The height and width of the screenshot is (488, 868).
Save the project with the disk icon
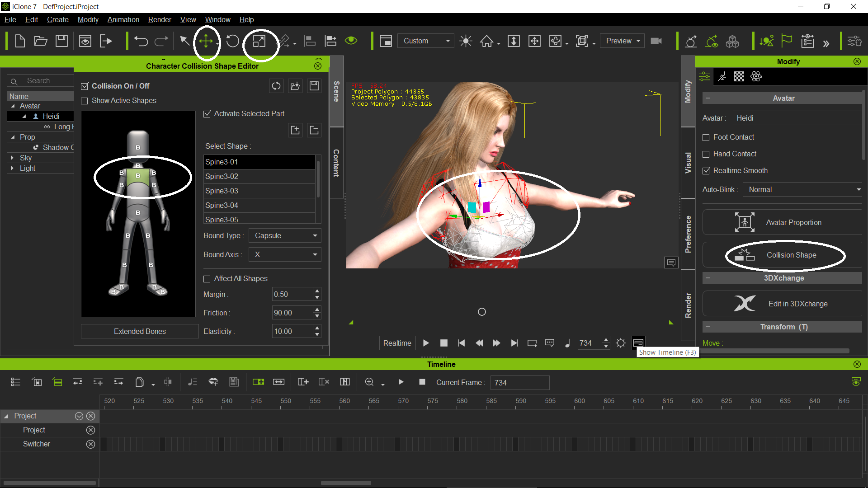pyautogui.click(x=61, y=41)
